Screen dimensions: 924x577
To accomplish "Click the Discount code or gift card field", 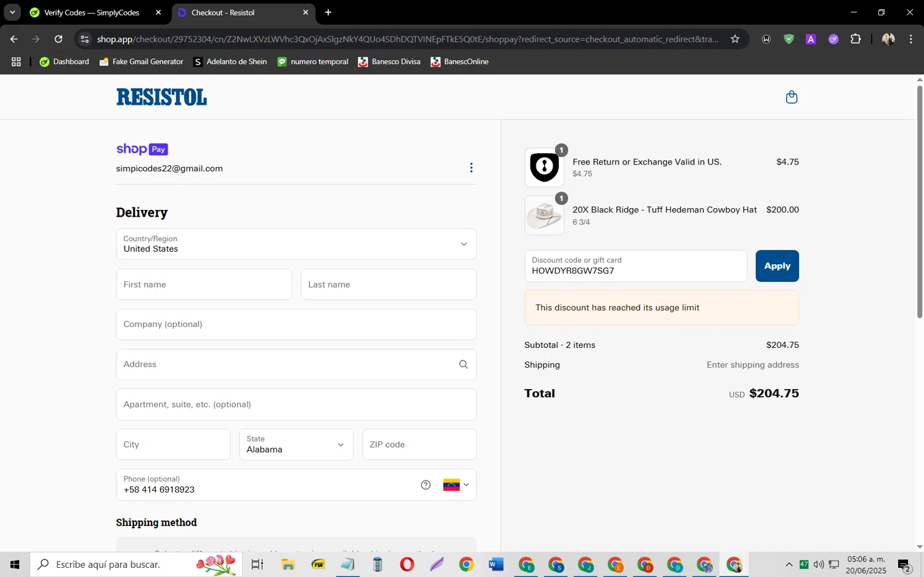I will point(636,266).
